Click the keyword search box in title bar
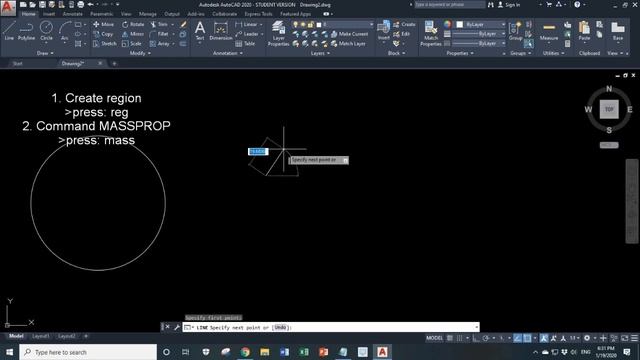 450,4
